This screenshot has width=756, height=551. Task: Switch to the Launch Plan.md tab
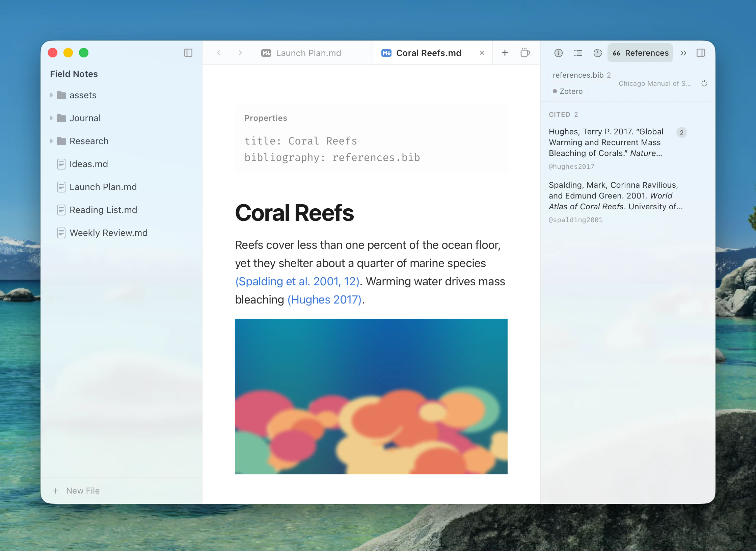coord(301,53)
